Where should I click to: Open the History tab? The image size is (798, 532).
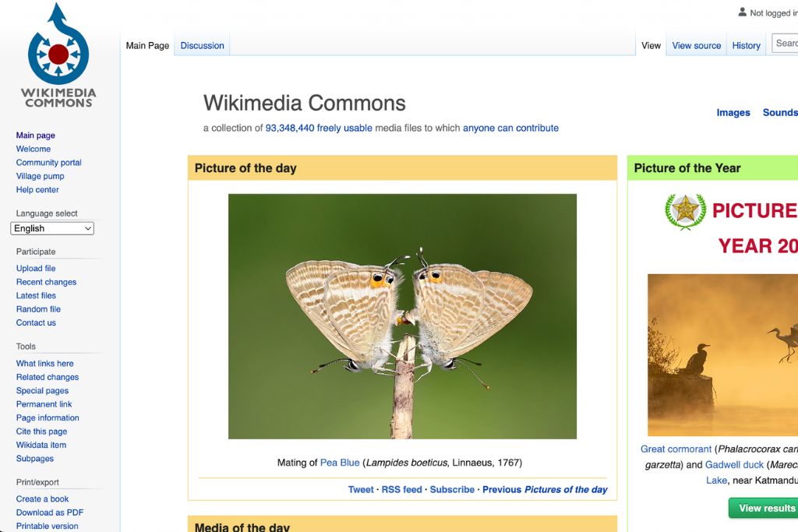[x=746, y=46]
